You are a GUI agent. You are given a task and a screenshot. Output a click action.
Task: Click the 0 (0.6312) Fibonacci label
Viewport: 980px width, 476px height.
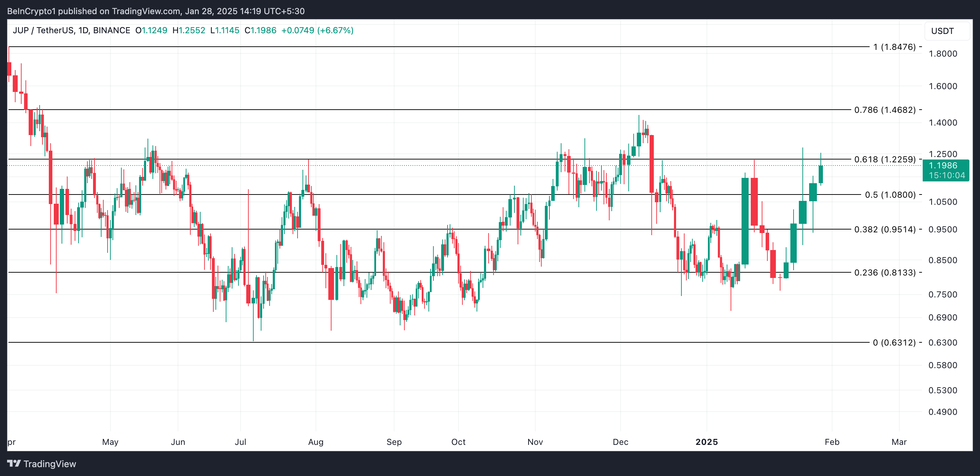click(x=894, y=343)
